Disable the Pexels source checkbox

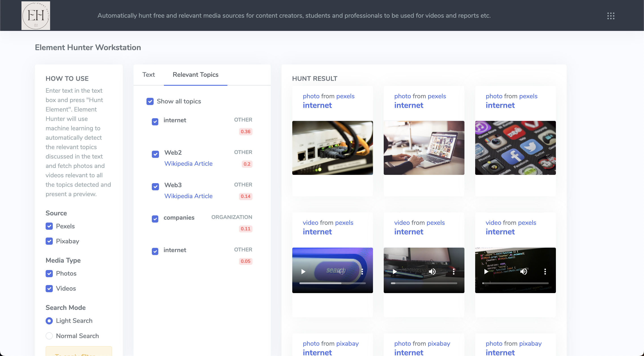click(49, 226)
